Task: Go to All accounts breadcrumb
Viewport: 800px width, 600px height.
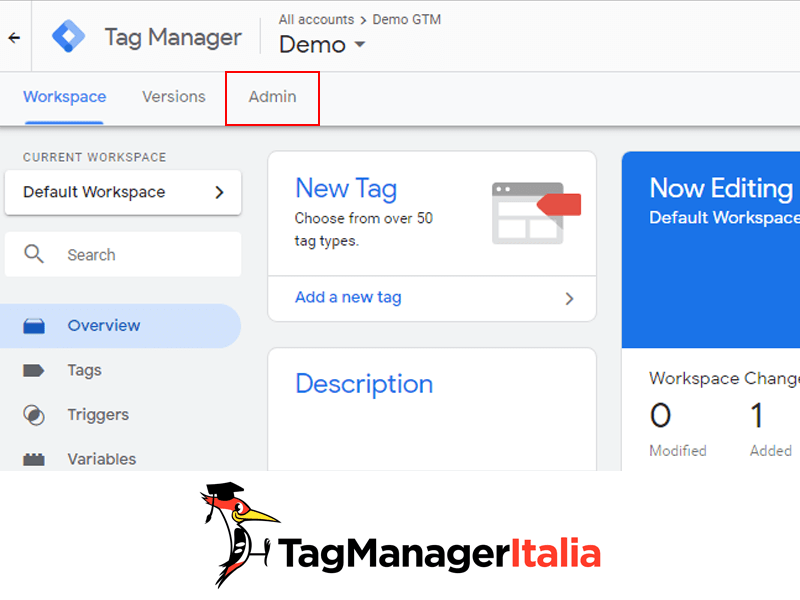Action: [316, 19]
